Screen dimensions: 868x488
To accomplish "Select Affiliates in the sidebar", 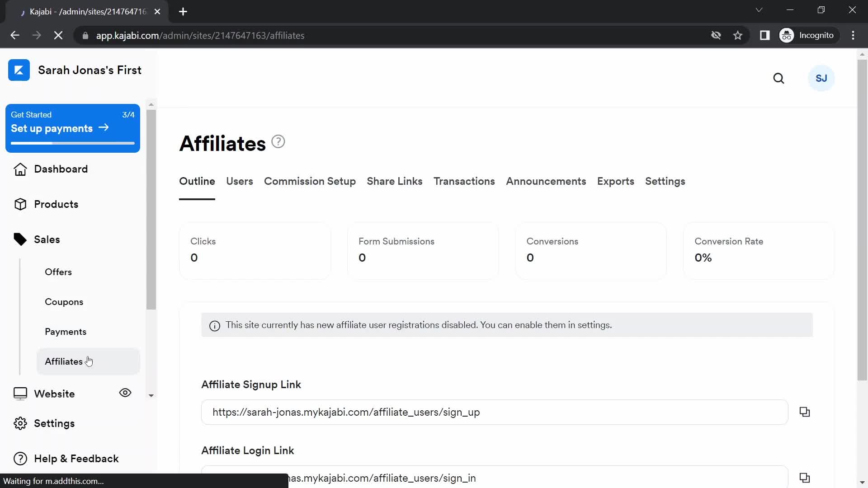I will click(88, 361).
